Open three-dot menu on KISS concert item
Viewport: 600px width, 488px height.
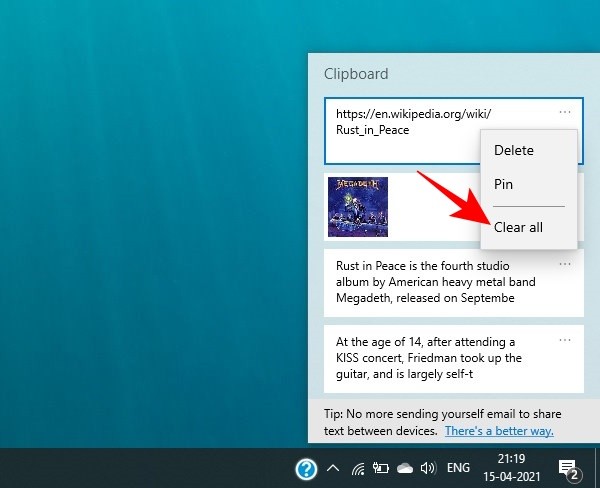point(565,340)
